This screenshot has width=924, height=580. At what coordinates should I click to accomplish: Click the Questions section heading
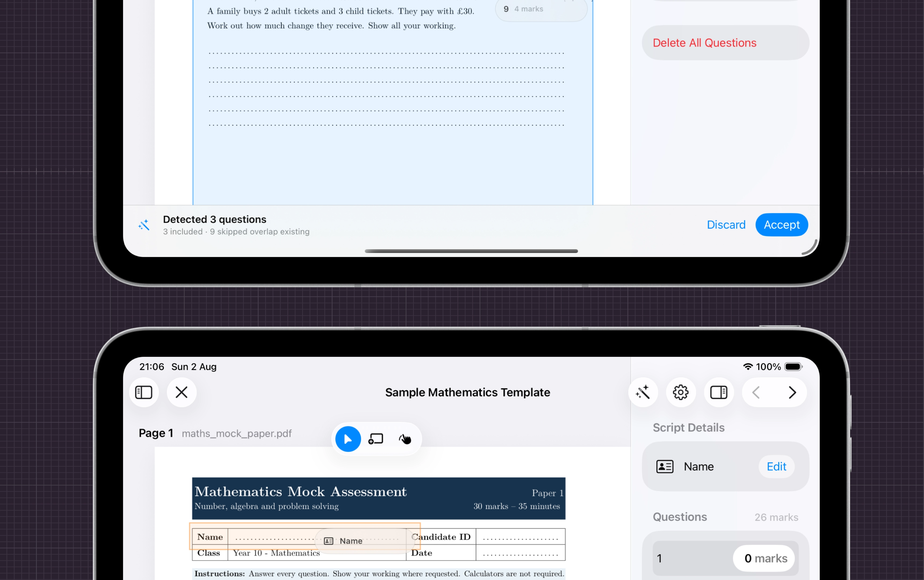680,517
